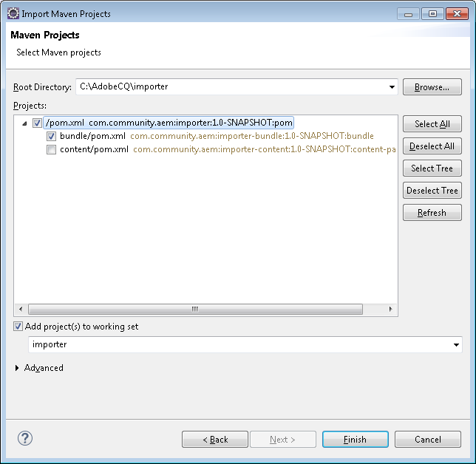The width and height of the screenshot is (476, 464).
Task: Open the working set importer dropdown
Action: coord(456,345)
